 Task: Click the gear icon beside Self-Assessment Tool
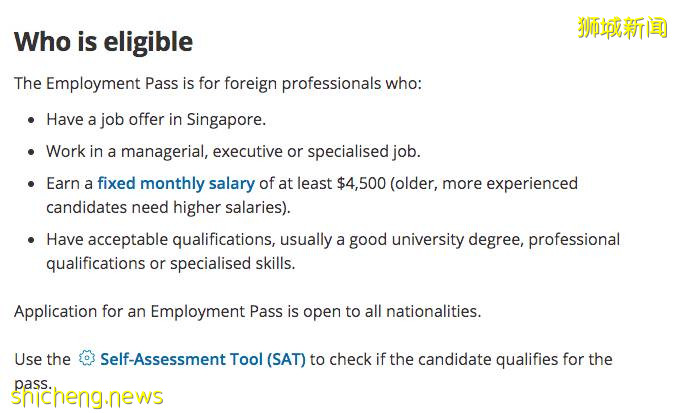coord(87,358)
